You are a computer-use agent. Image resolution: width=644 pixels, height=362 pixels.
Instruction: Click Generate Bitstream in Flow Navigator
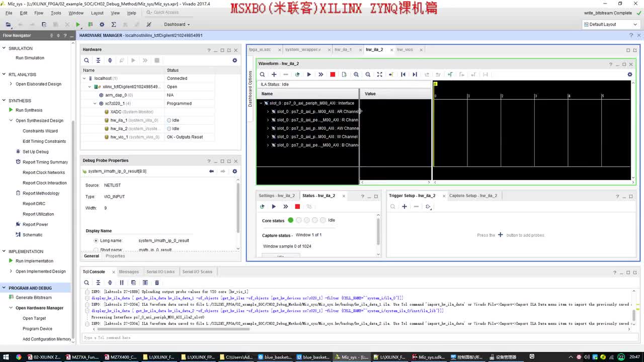(34, 298)
